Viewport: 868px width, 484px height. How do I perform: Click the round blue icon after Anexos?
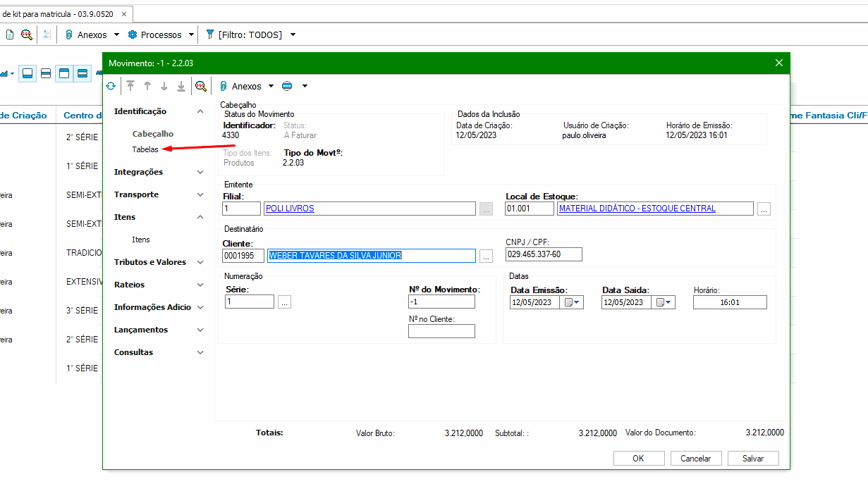click(287, 86)
